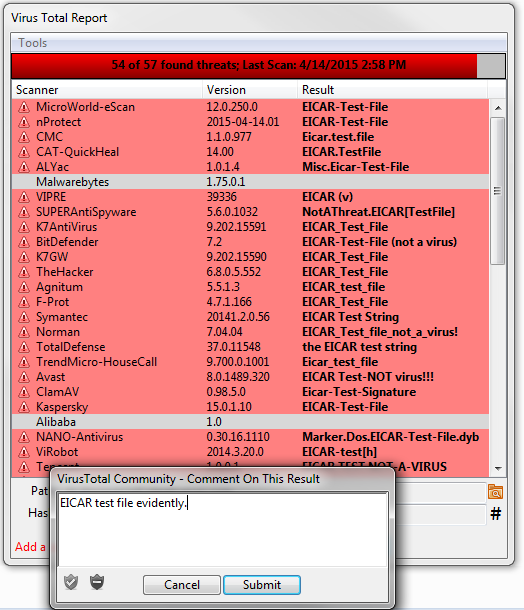Cancel the comment dialog
This screenshot has width=524, height=610.
tap(182, 585)
